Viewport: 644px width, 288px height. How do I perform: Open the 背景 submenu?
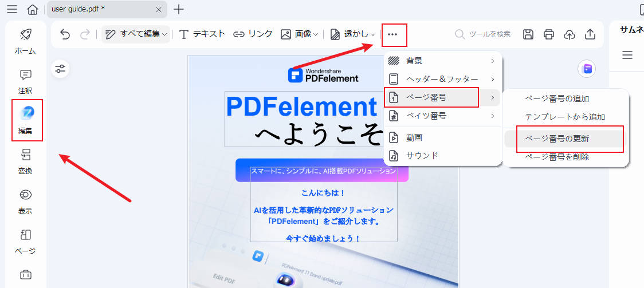[442, 61]
